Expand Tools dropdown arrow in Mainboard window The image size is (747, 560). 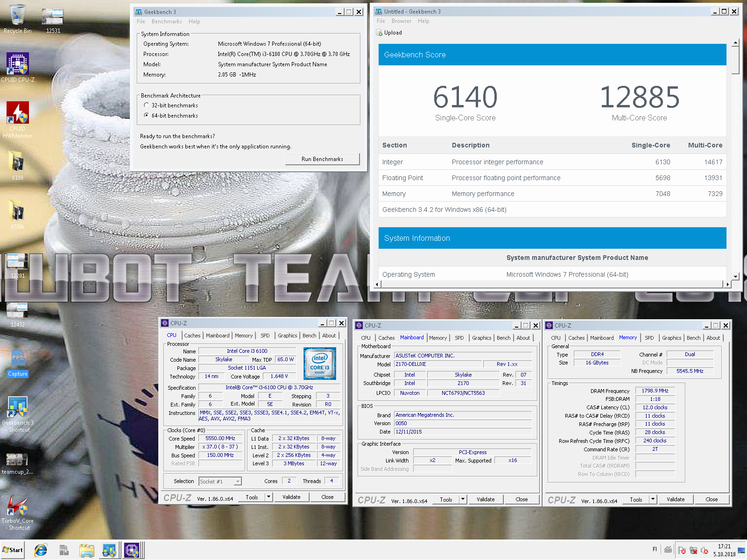coord(463,499)
